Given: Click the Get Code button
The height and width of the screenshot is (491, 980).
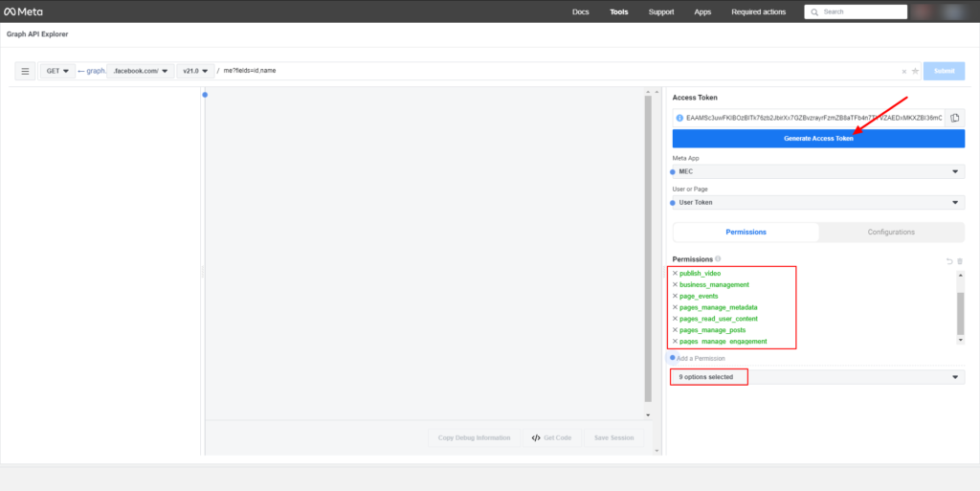Looking at the screenshot, I should click(551, 437).
